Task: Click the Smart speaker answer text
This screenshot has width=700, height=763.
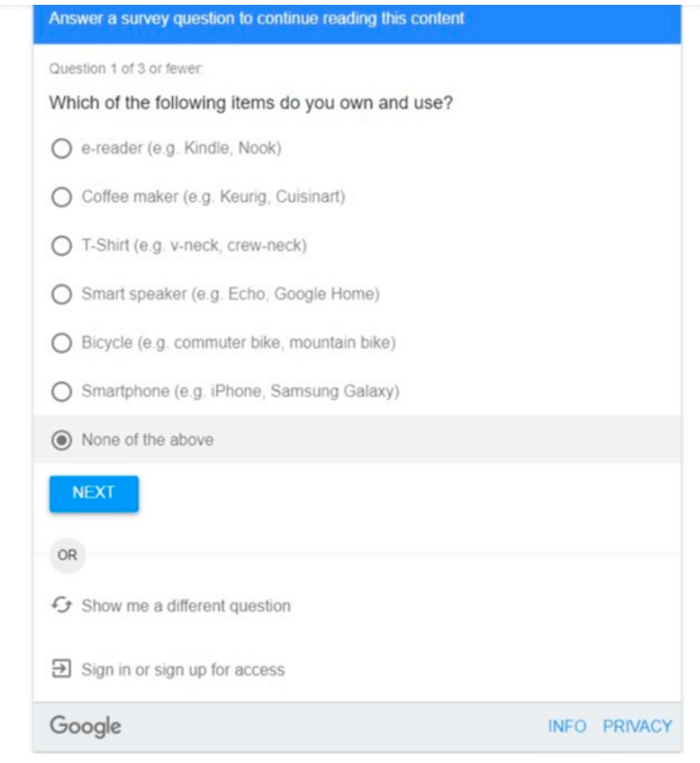Action: (x=230, y=294)
